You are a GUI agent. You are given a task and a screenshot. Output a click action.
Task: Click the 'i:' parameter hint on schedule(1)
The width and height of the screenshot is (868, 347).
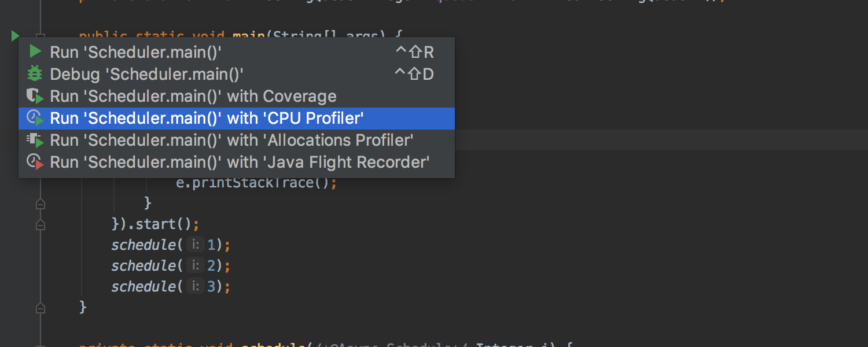click(x=195, y=245)
